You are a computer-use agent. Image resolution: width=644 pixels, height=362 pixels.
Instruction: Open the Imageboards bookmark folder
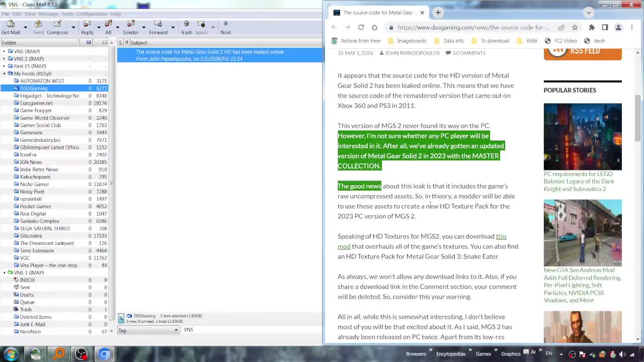point(407,41)
